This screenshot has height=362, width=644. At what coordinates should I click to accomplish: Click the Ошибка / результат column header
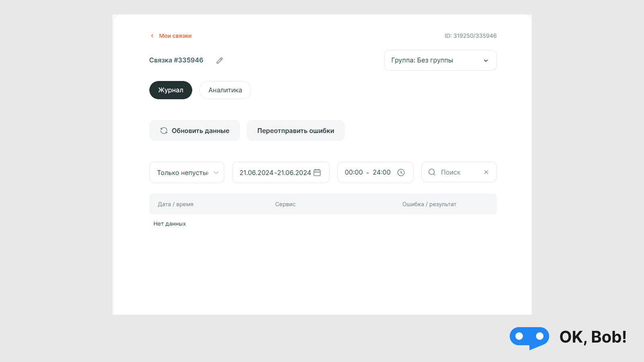coord(429,204)
